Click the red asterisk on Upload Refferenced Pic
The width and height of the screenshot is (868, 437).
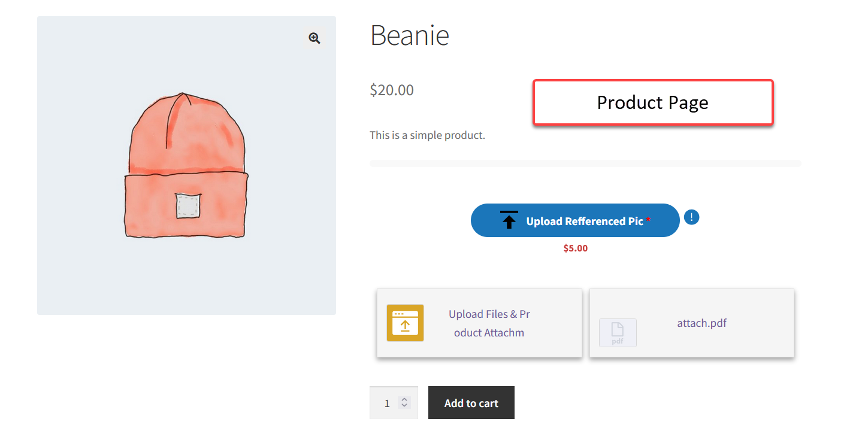point(648,217)
